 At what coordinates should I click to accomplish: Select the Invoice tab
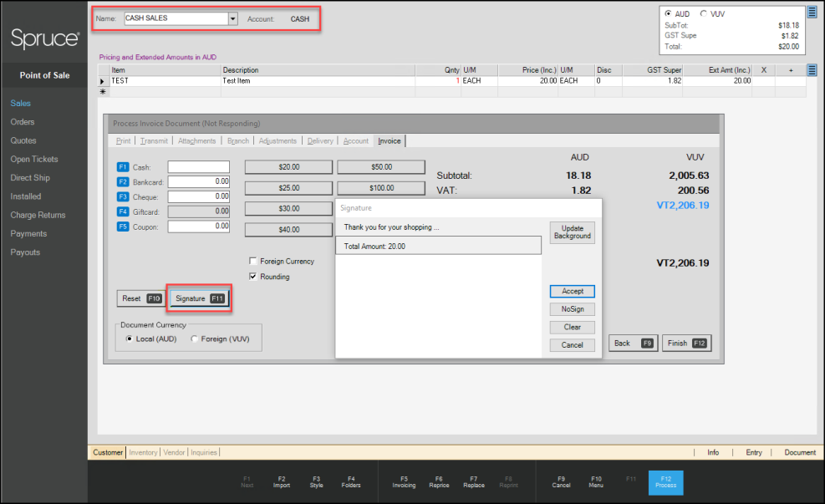tap(390, 141)
